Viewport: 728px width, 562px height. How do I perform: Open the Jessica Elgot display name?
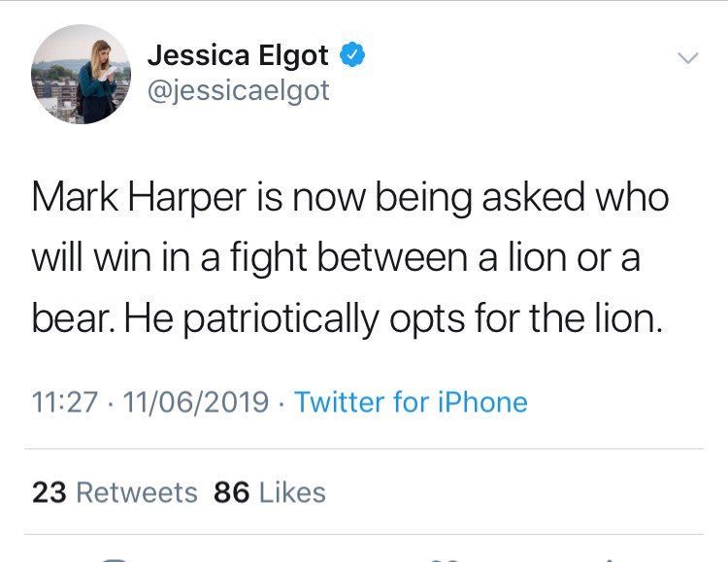pos(238,55)
